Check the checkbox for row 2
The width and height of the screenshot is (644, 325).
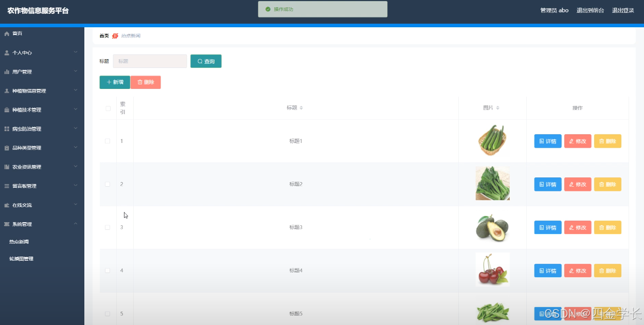[x=108, y=184]
